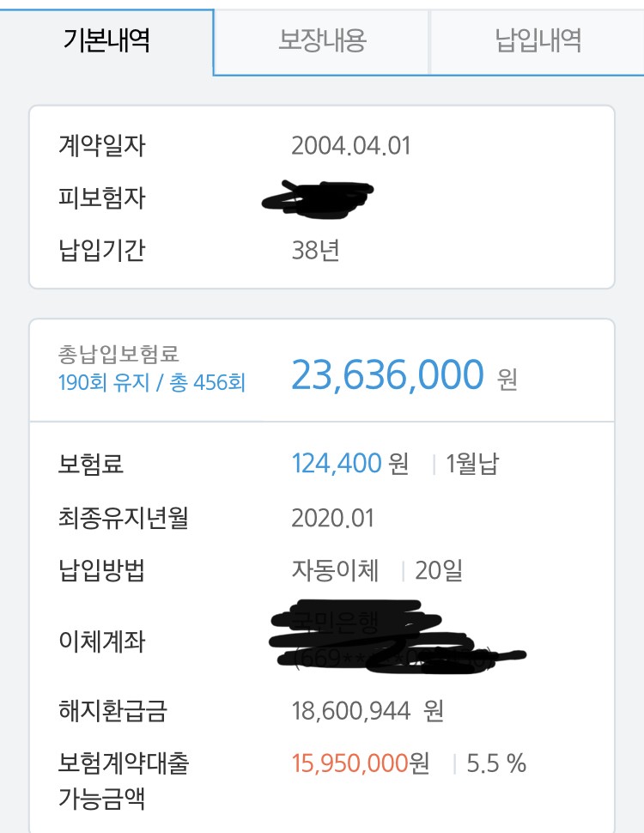Click the 23,636,000 total premium amount
Viewport: 644px width, 833px height.
tap(387, 374)
